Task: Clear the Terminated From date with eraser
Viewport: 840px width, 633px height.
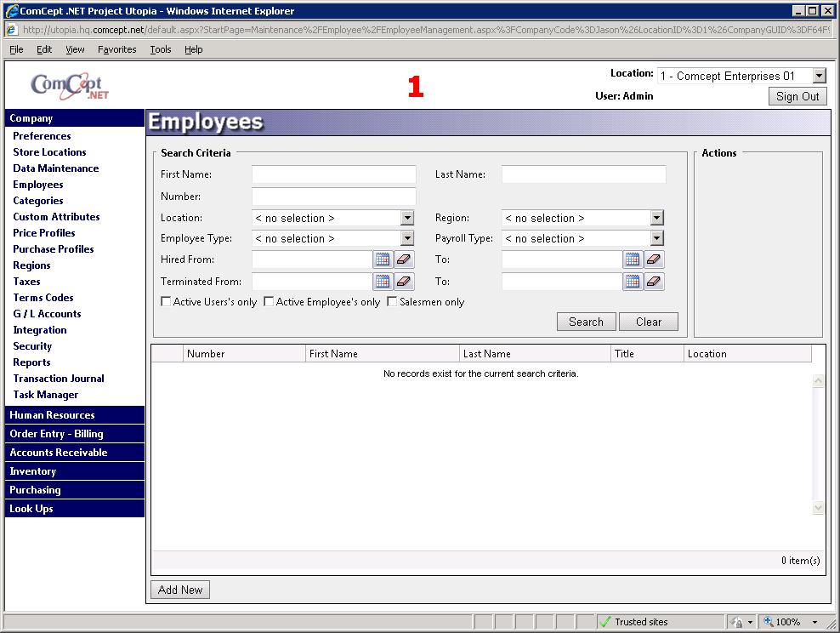Action: point(404,282)
